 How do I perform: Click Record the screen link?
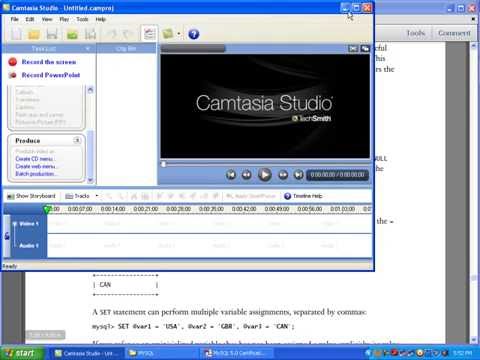point(49,62)
